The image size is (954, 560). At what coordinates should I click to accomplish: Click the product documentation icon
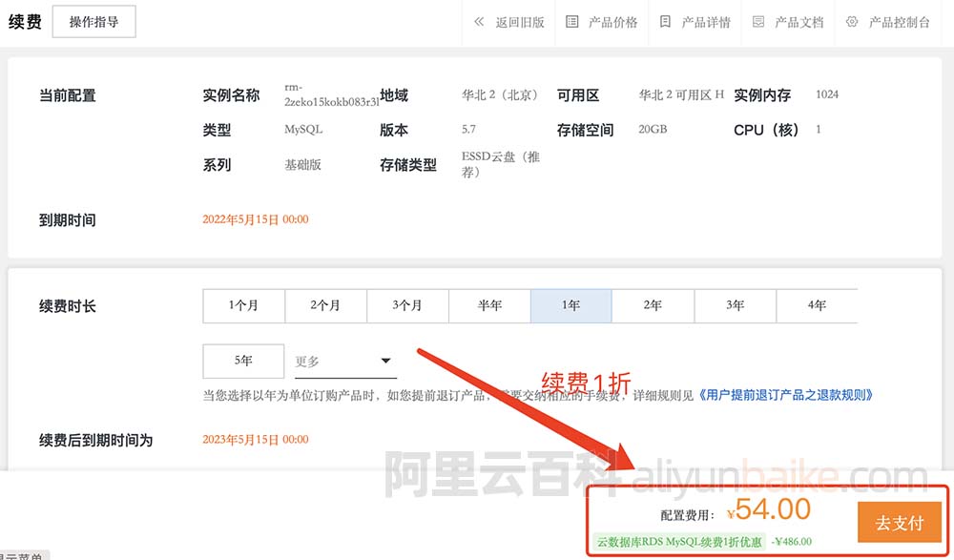[758, 22]
